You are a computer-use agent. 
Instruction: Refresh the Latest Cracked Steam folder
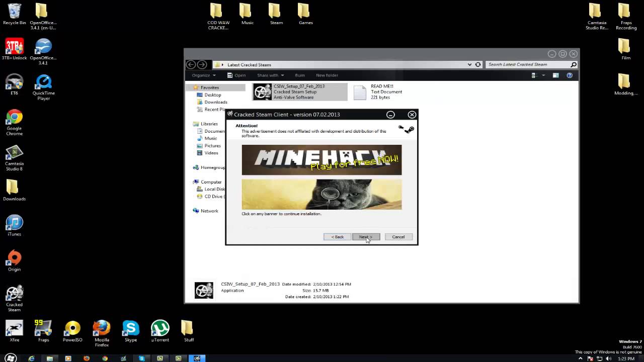point(478,64)
